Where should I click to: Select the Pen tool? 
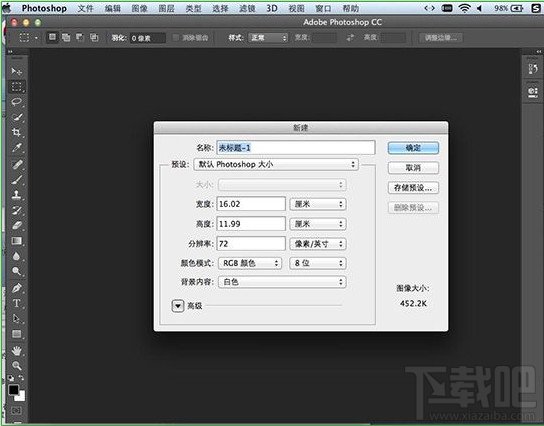[x=16, y=288]
